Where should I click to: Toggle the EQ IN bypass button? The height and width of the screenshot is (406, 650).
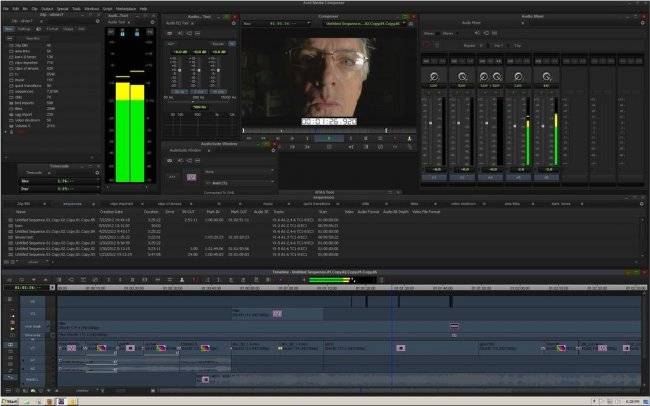232,44
